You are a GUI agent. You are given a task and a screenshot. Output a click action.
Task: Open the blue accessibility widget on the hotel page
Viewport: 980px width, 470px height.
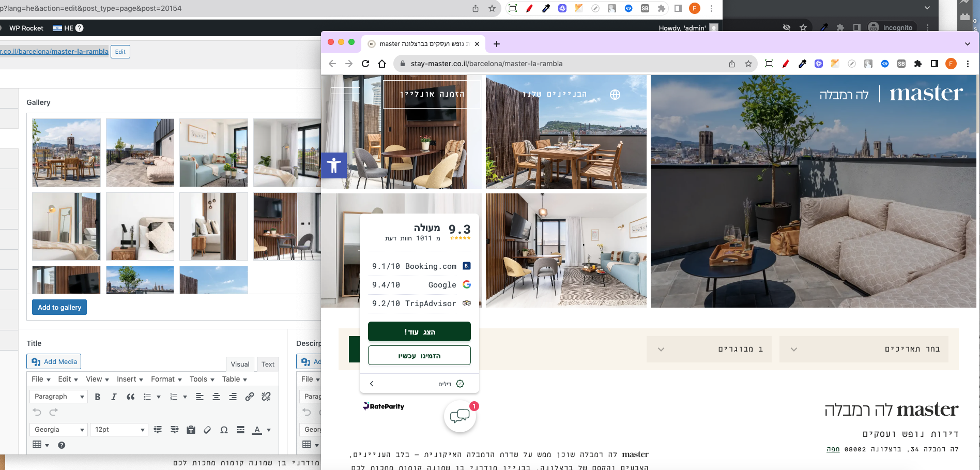coord(334,165)
